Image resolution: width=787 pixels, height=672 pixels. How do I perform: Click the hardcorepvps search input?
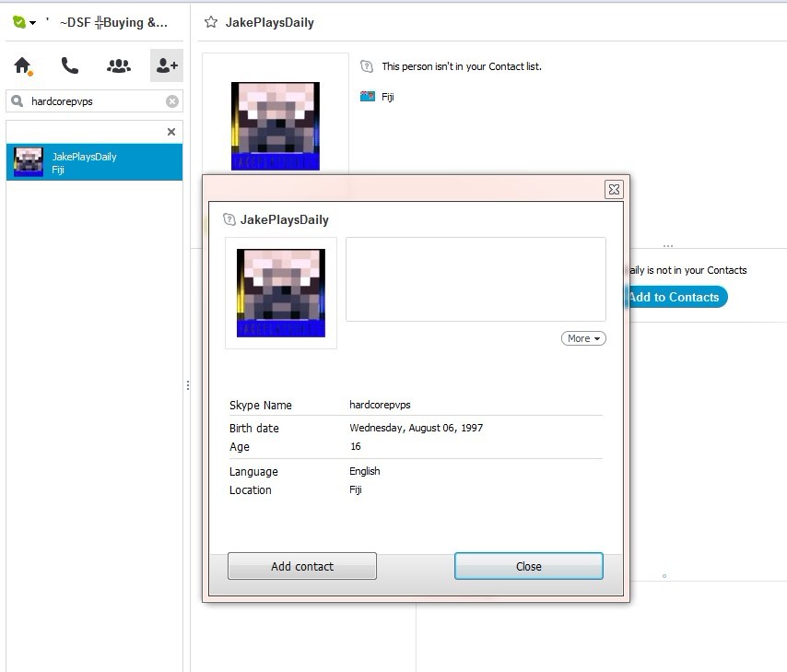pos(95,101)
